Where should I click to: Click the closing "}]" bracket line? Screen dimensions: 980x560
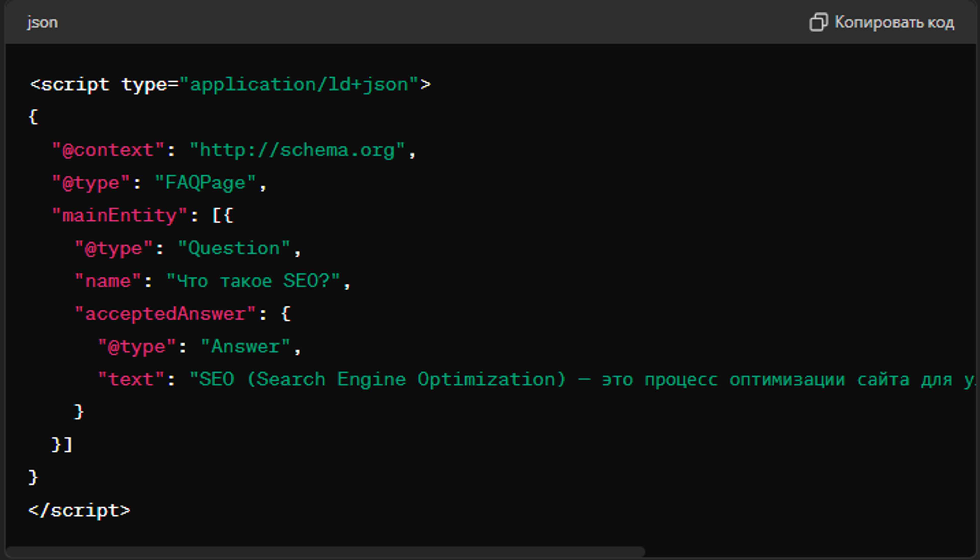[62, 445]
